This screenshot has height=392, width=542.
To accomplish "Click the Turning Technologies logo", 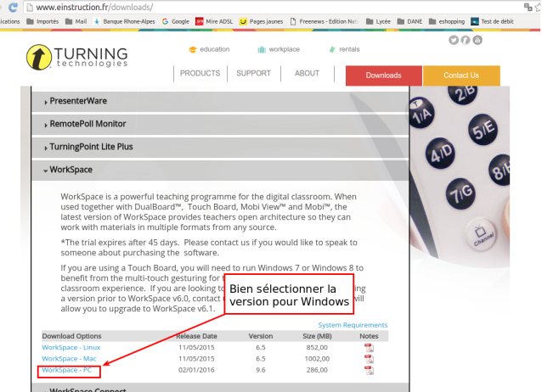I will 77,57.
